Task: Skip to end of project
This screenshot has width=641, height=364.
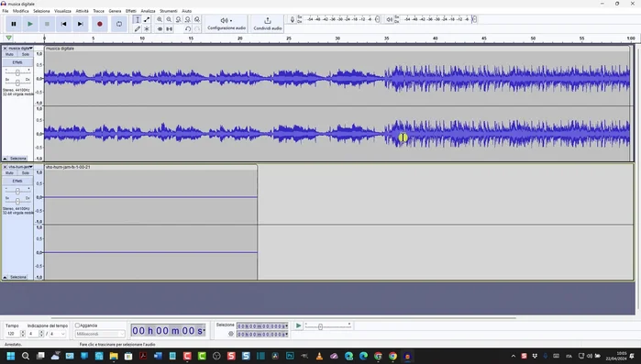Action: click(x=80, y=24)
